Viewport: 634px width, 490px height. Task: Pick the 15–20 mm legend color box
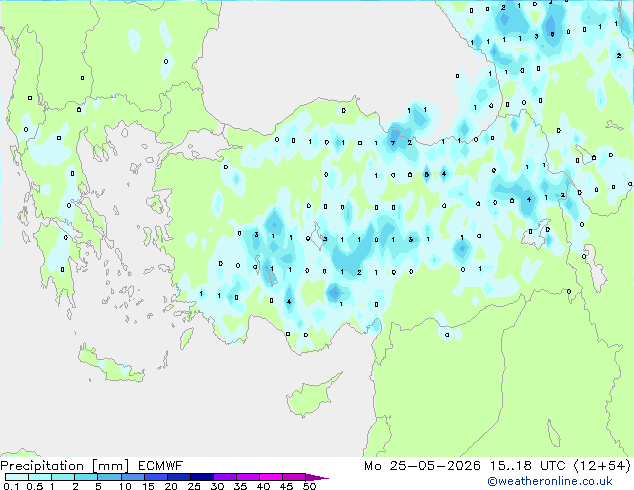click(x=155, y=477)
